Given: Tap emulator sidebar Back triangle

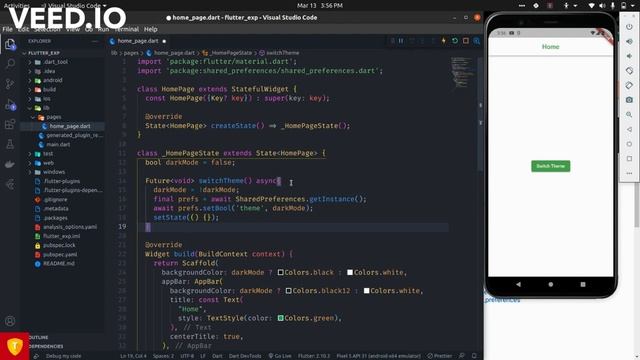Looking at the screenshot, I should [x=629, y=129].
